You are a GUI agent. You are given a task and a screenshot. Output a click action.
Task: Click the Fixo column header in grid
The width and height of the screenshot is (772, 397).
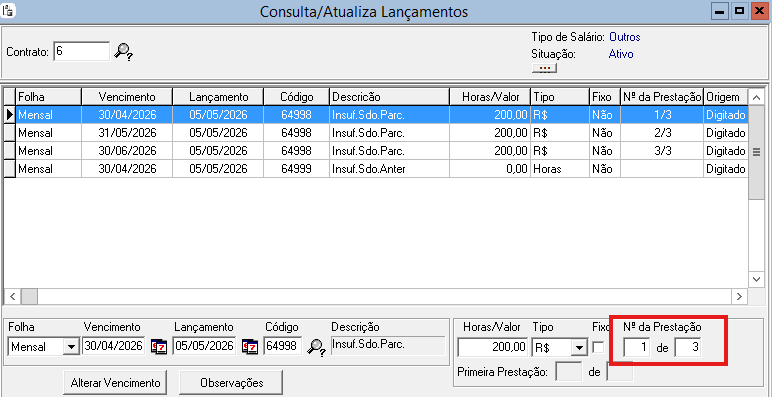[605, 97]
